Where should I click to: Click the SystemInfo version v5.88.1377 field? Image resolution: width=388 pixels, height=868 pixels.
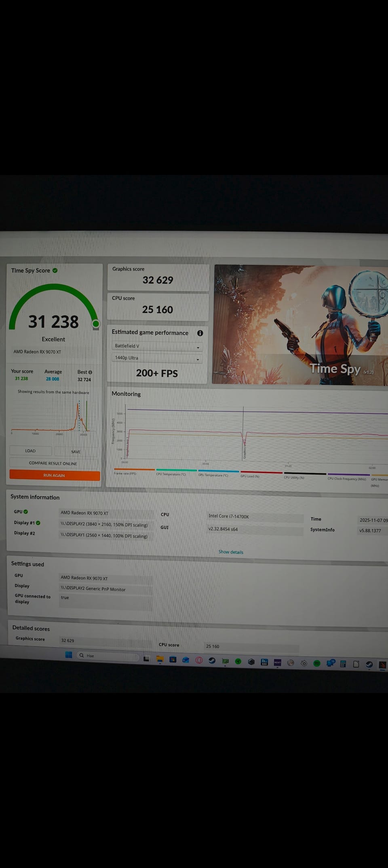(373, 531)
